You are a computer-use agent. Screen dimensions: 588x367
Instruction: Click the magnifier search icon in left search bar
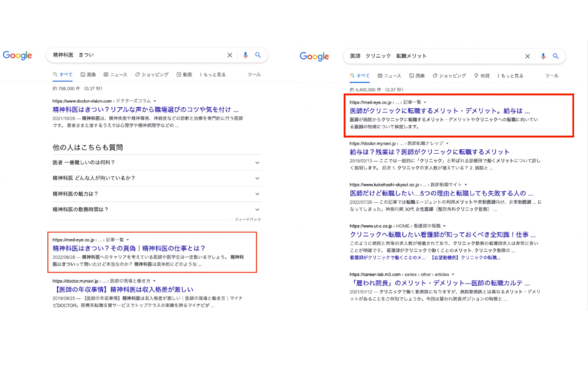pyautogui.click(x=258, y=55)
